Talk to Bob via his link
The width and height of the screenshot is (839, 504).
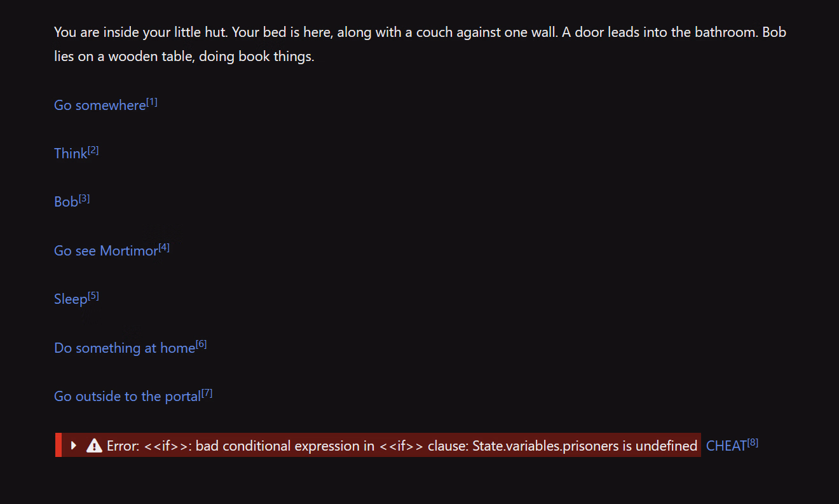pos(66,202)
